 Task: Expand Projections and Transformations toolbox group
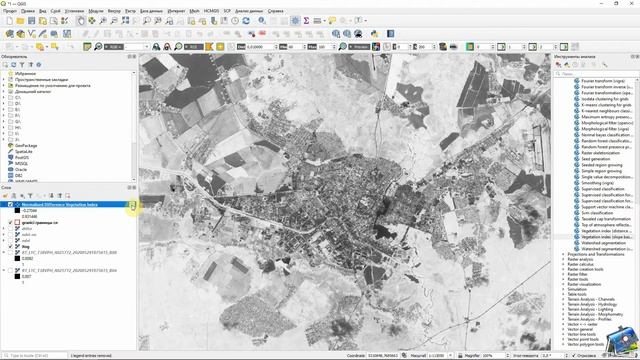tap(563, 254)
